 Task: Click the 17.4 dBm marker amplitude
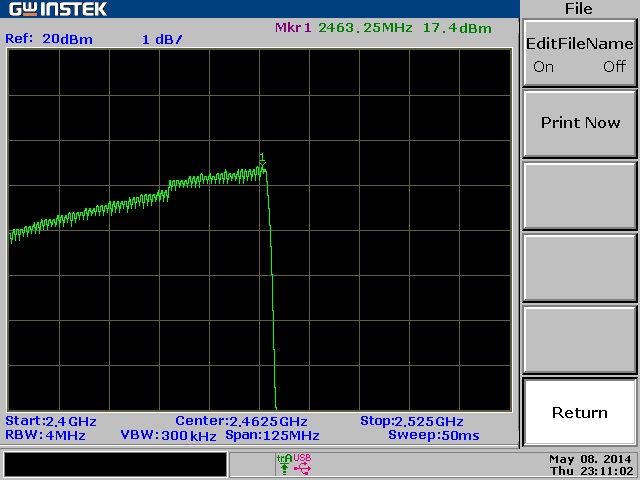457,28
